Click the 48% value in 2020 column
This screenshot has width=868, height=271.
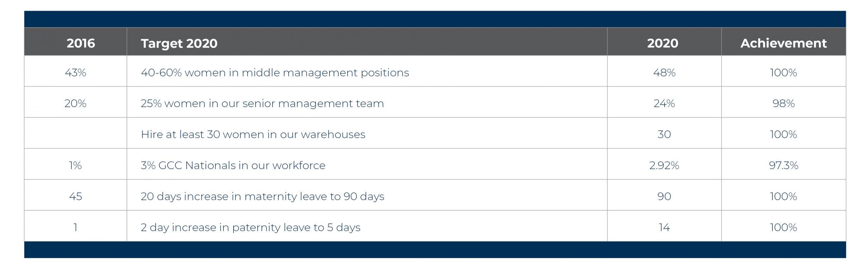click(664, 72)
